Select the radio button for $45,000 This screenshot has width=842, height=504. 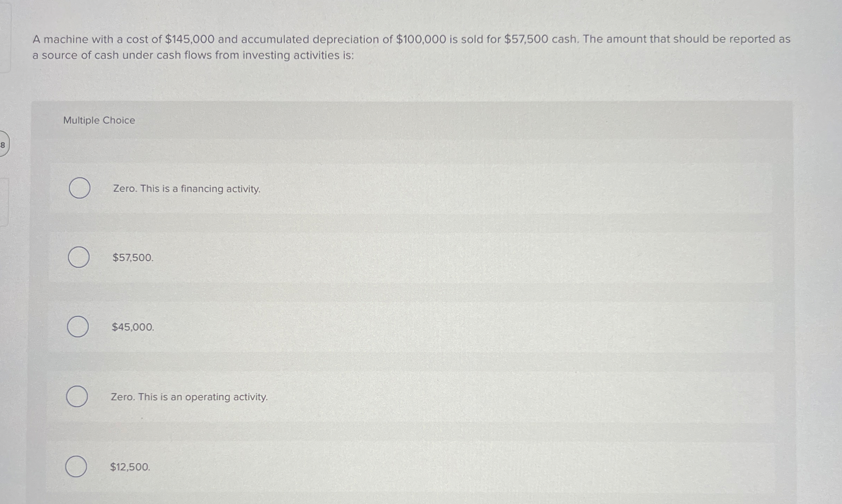(78, 327)
